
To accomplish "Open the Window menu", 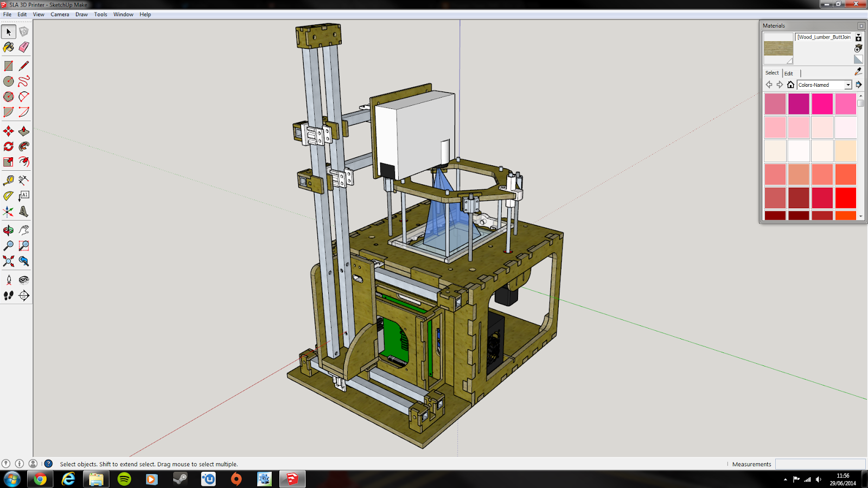I will pos(123,15).
